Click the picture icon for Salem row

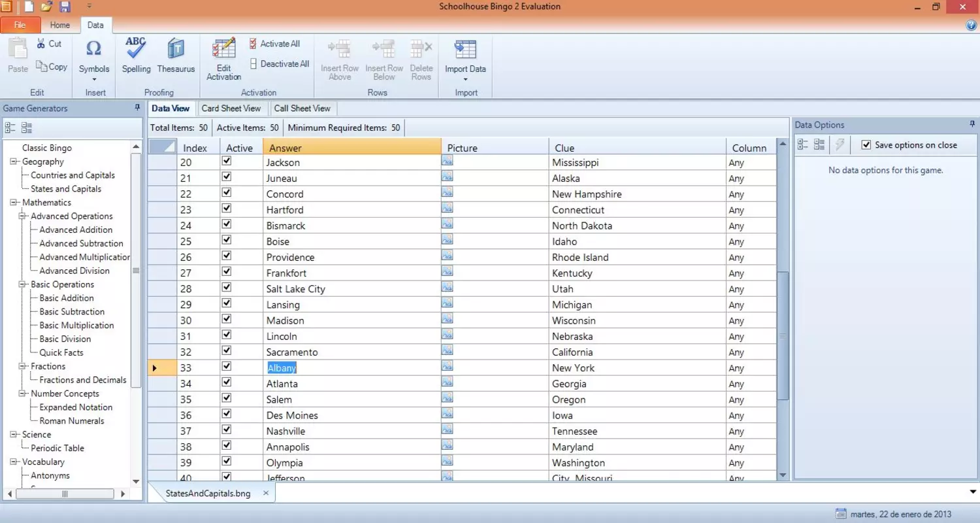point(447,397)
